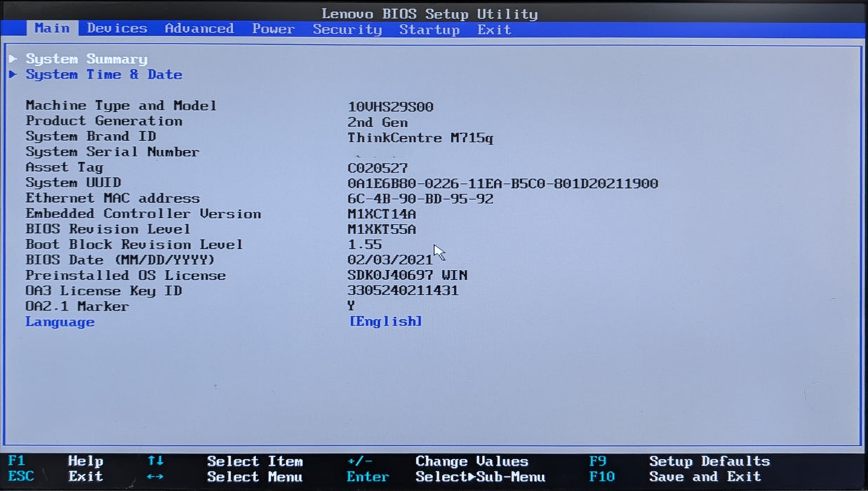Click the Select Menu arrows hint
868x491 pixels.
225,477
